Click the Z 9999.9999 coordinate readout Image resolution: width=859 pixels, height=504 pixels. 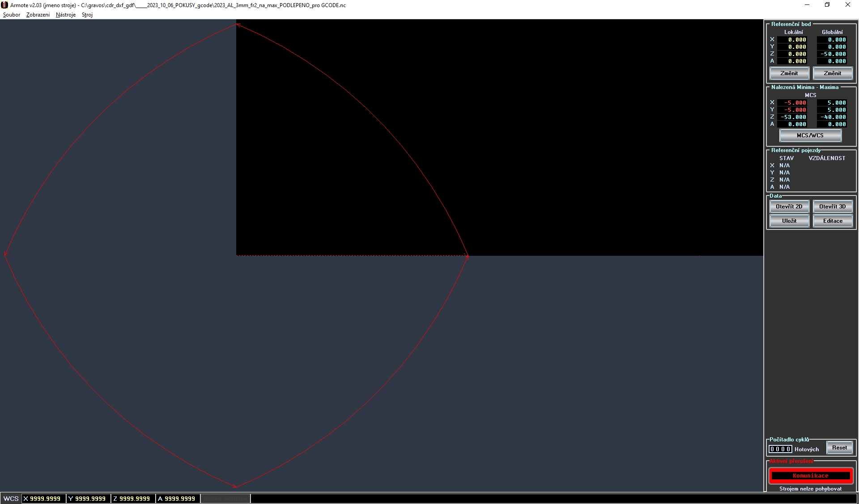point(133,499)
